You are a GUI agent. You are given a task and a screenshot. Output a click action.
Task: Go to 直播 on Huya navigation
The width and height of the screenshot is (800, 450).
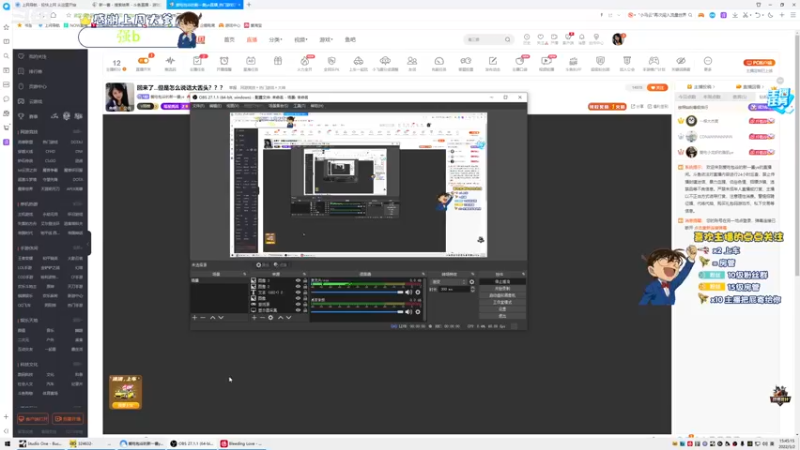click(x=252, y=39)
